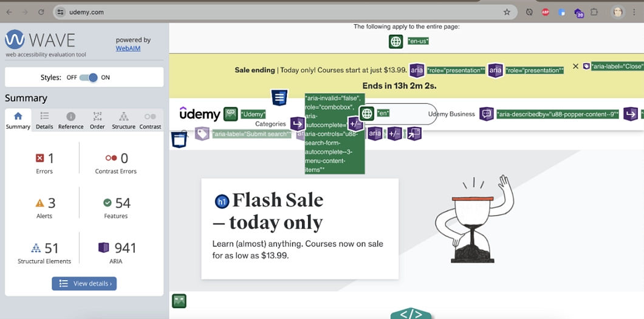Switch to the WAVE Order tab
Viewport: 644px width, 319px height.
[97, 121]
